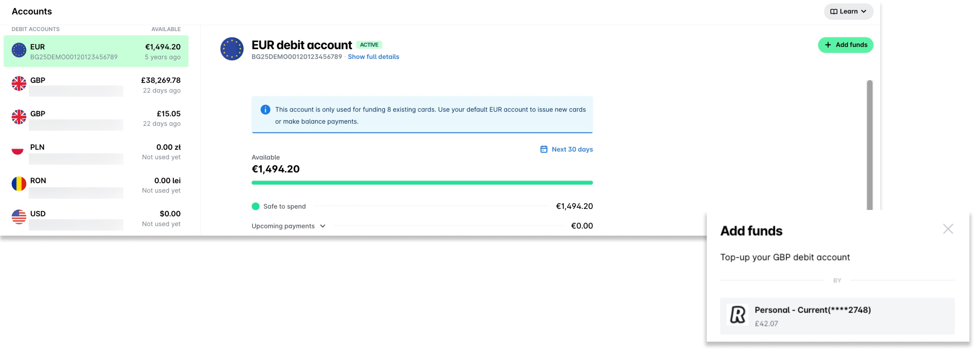Image resolution: width=980 pixels, height=353 pixels.
Task: Click the plus icon on Add funds
Action: click(x=828, y=45)
